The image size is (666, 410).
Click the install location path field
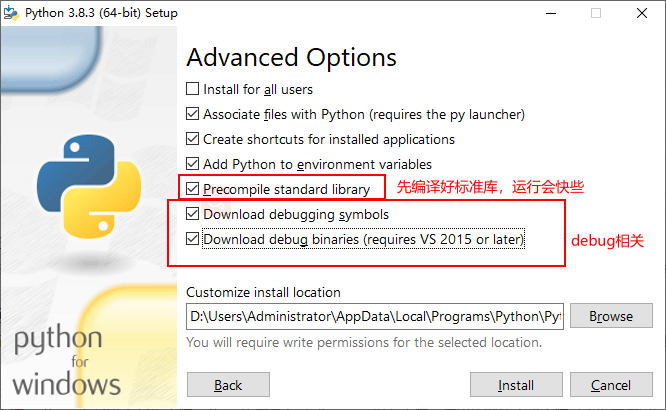click(375, 316)
